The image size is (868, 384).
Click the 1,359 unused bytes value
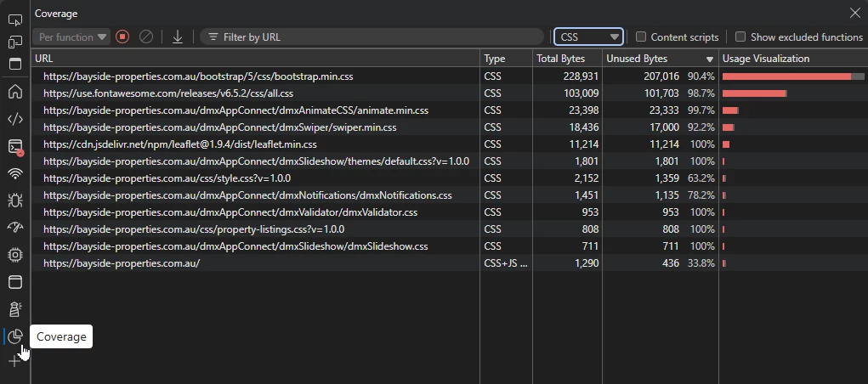click(667, 178)
